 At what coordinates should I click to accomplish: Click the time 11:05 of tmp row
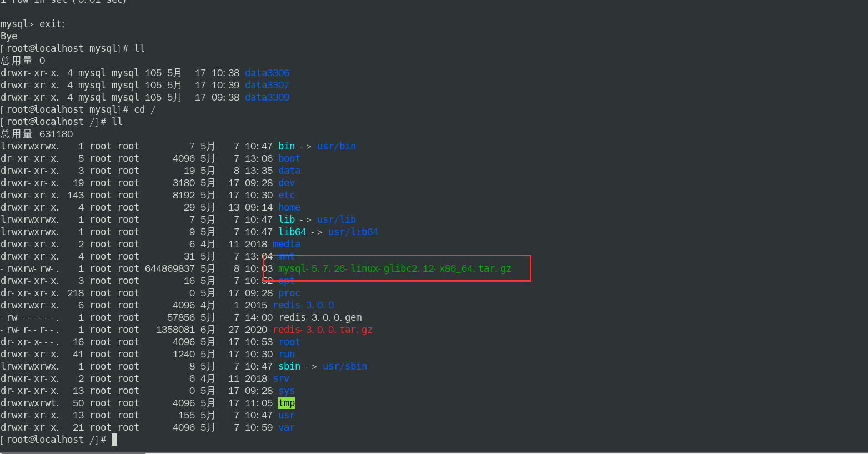click(259, 403)
